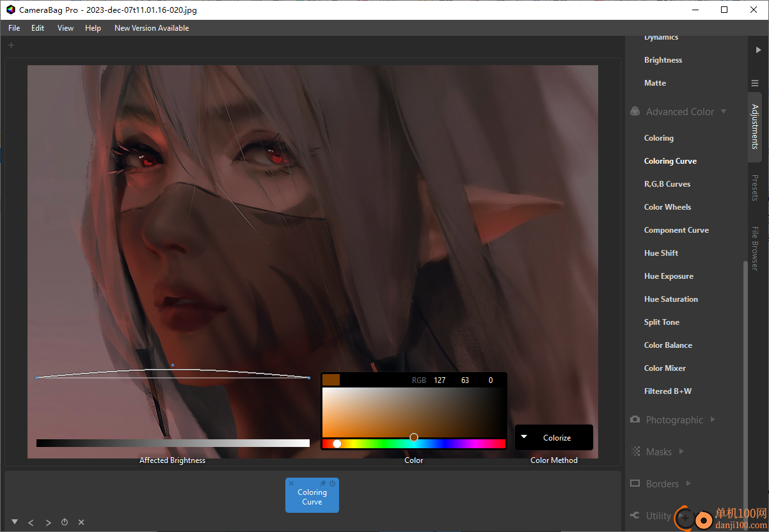
Task: Click inside the saturation-brightness color field
Action: [x=413, y=412]
